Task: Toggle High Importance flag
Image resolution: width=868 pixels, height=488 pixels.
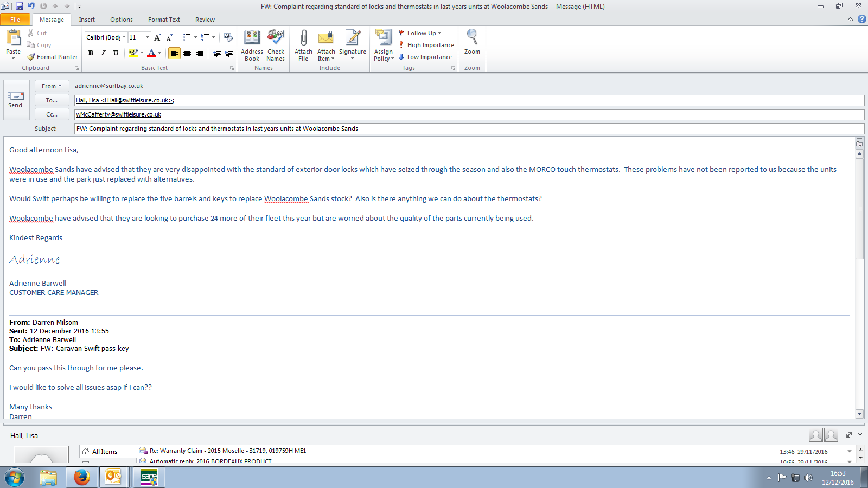Action: click(x=426, y=45)
